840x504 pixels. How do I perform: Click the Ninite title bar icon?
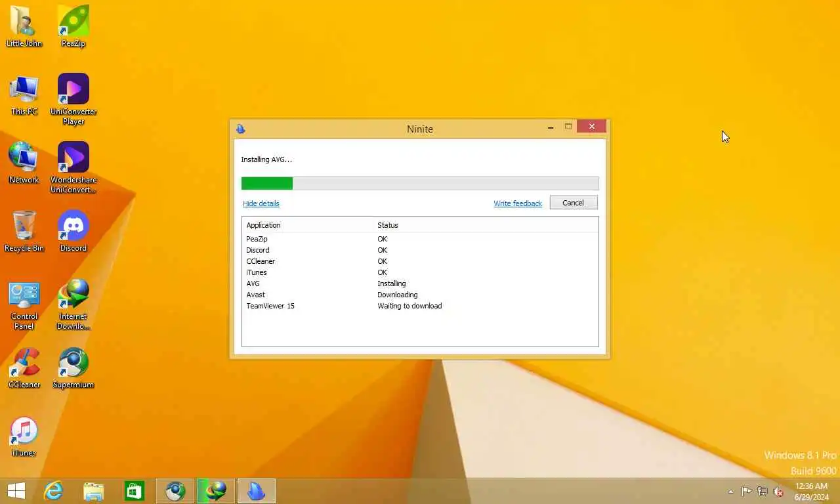pyautogui.click(x=240, y=129)
